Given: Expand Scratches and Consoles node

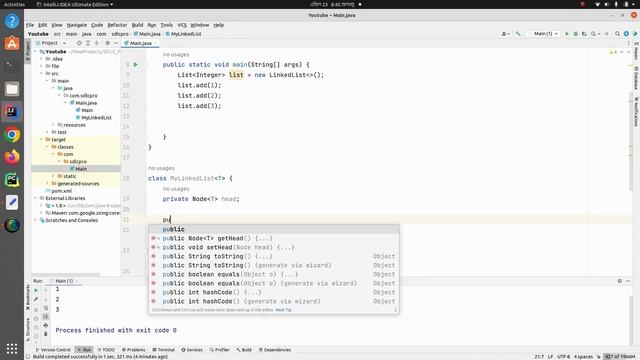Looking at the screenshot, I should pos(36,220).
